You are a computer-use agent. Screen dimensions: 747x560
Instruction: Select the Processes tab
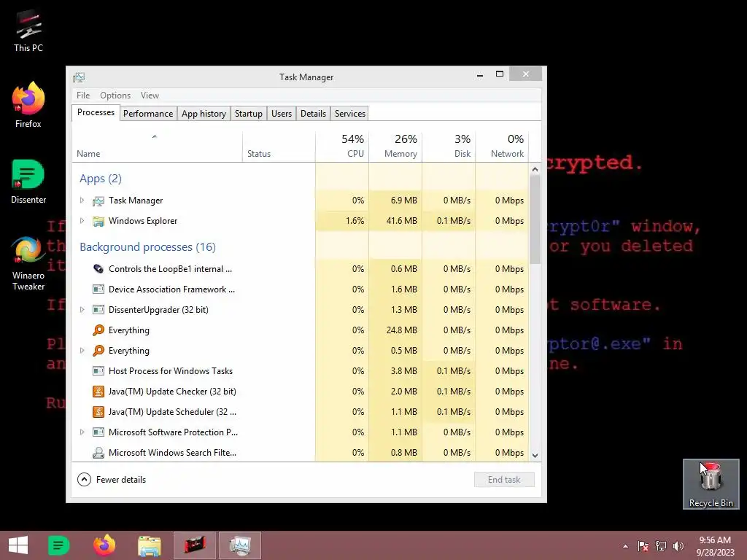[96, 112]
